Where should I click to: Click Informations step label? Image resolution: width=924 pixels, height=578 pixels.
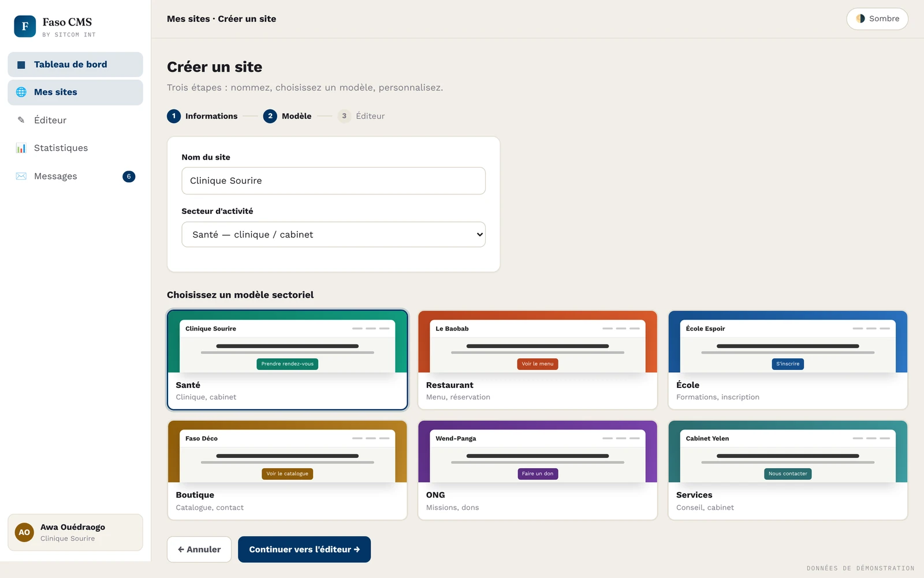pos(211,116)
